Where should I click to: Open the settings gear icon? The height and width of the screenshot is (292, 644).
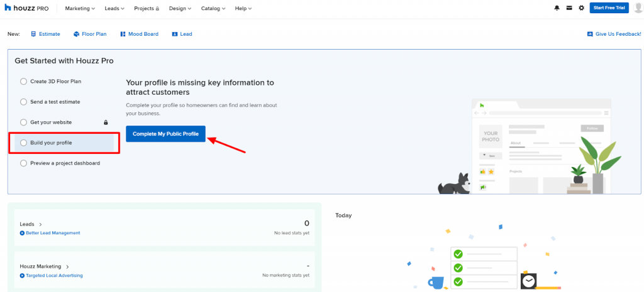click(581, 8)
